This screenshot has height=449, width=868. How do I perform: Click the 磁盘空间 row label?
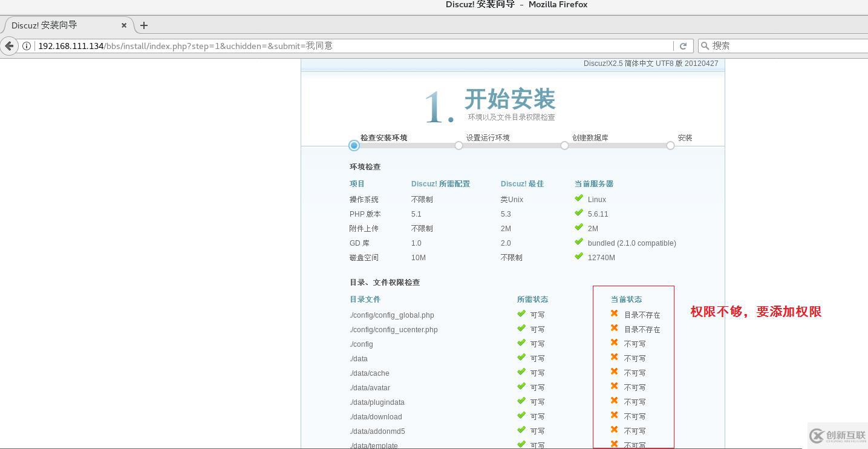coord(364,258)
